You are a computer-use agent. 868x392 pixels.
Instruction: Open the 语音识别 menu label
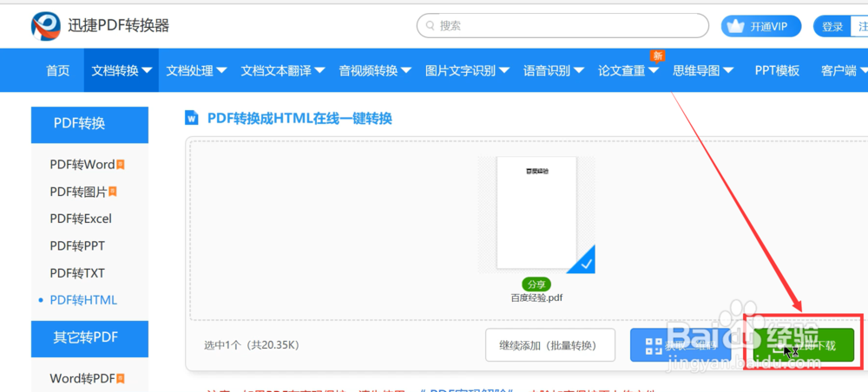click(x=547, y=70)
